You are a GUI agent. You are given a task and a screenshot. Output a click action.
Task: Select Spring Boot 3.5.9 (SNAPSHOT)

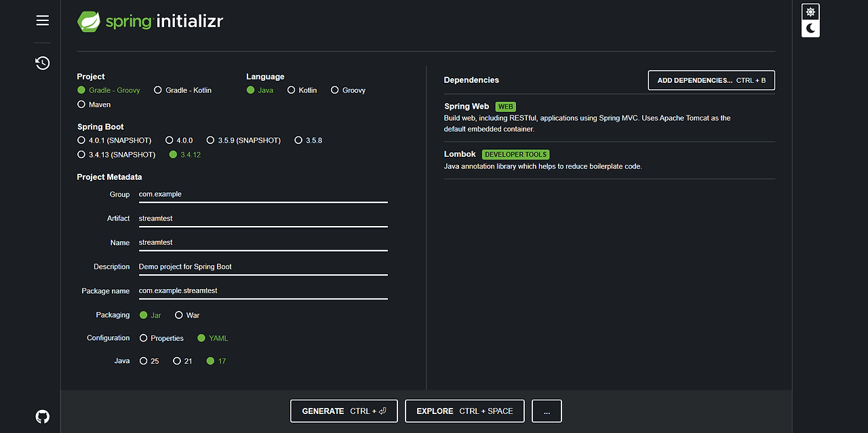pos(243,140)
